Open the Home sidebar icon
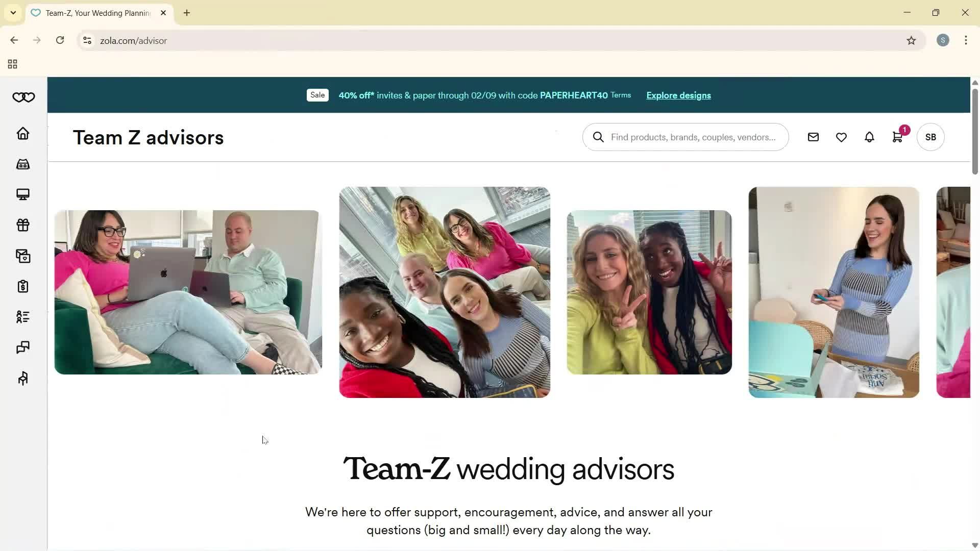The width and height of the screenshot is (980, 551). coord(23,134)
